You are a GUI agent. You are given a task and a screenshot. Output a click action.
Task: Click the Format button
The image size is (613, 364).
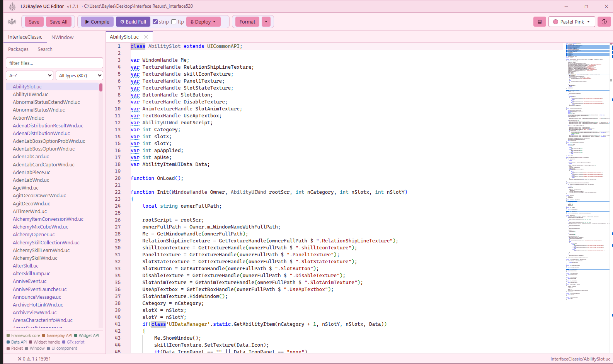click(247, 22)
